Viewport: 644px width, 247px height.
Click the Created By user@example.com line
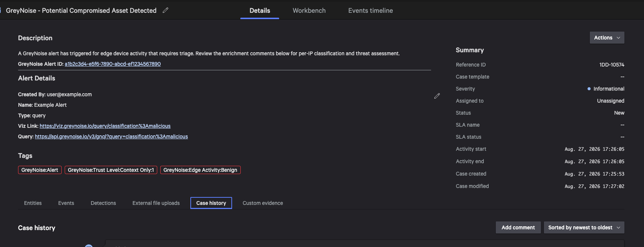[x=55, y=94]
